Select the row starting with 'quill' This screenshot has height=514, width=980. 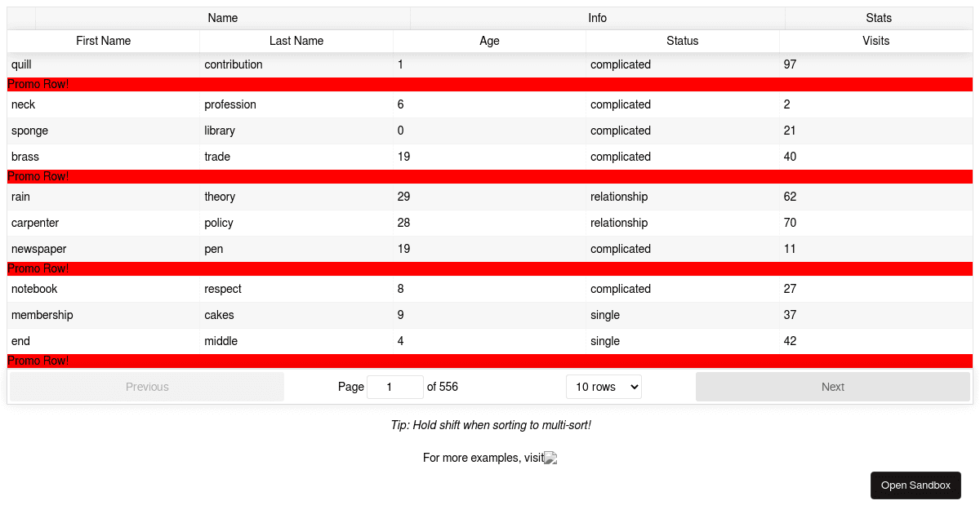click(x=103, y=64)
